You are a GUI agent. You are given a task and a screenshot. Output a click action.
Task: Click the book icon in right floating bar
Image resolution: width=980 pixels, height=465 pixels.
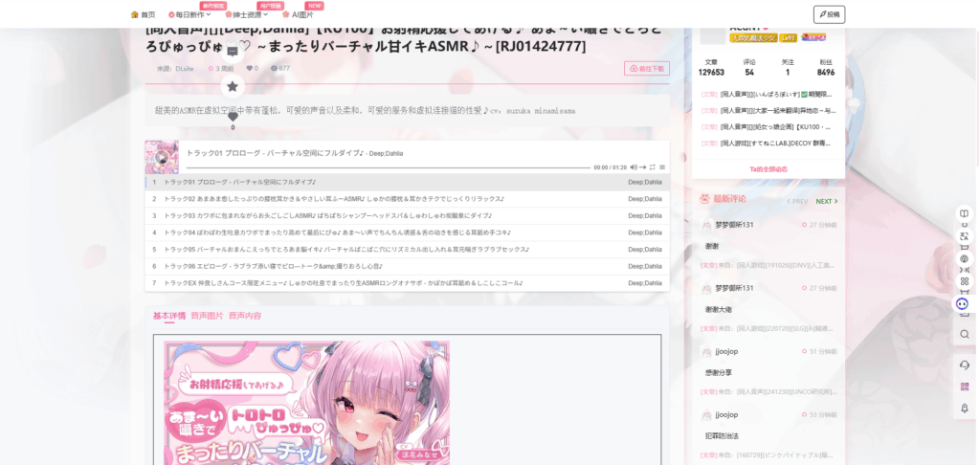pyautogui.click(x=965, y=213)
